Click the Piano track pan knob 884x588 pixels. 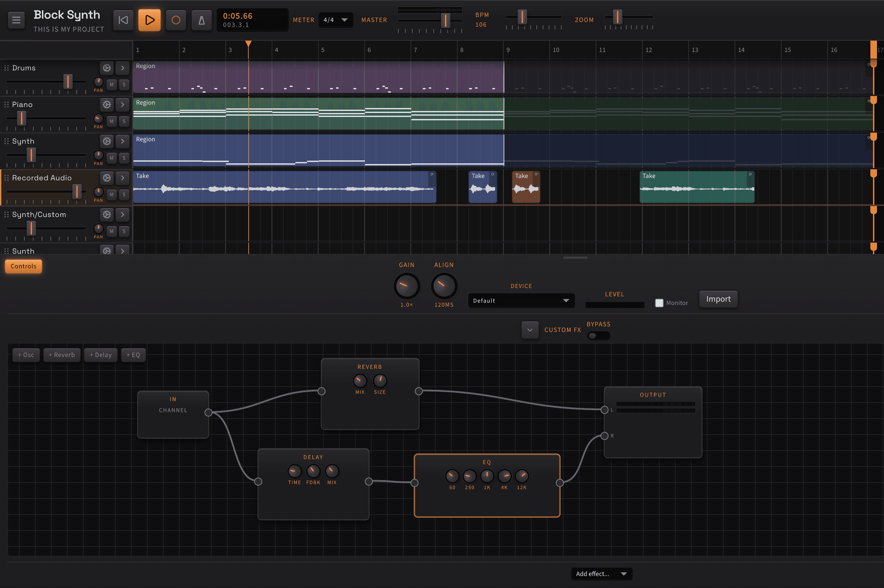click(x=98, y=119)
